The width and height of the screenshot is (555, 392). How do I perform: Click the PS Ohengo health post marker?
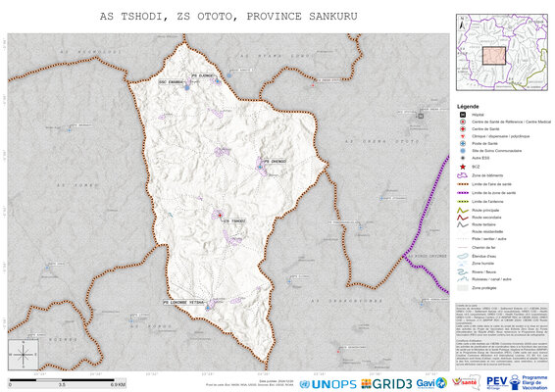point(260,167)
